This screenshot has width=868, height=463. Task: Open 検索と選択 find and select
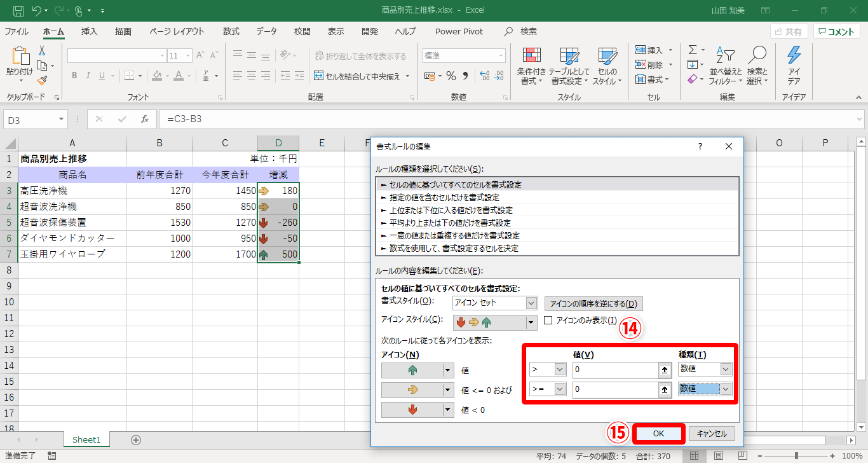tap(757, 66)
